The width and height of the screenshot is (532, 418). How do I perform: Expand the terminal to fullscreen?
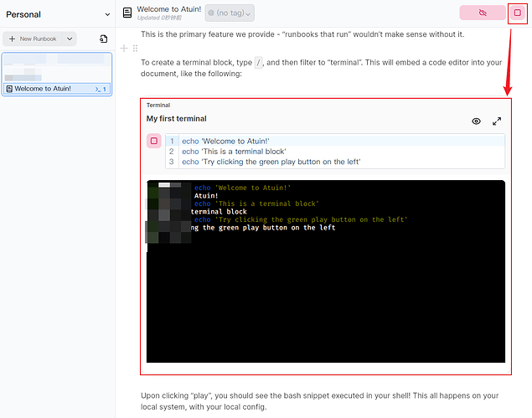point(497,121)
